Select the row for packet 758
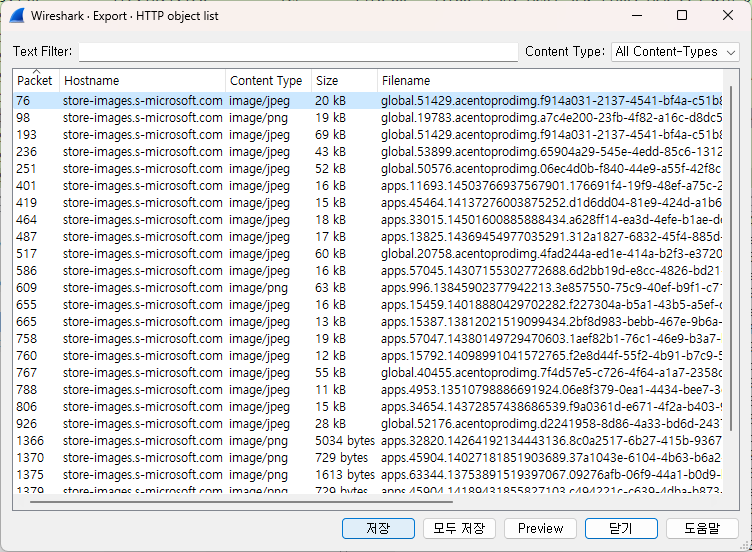 (x=368, y=339)
